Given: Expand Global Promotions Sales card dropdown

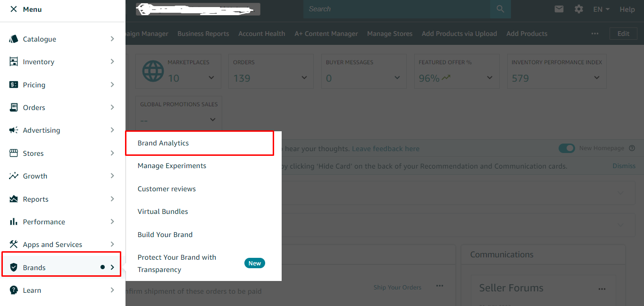Looking at the screenshot, I should [x=213, y=120].
